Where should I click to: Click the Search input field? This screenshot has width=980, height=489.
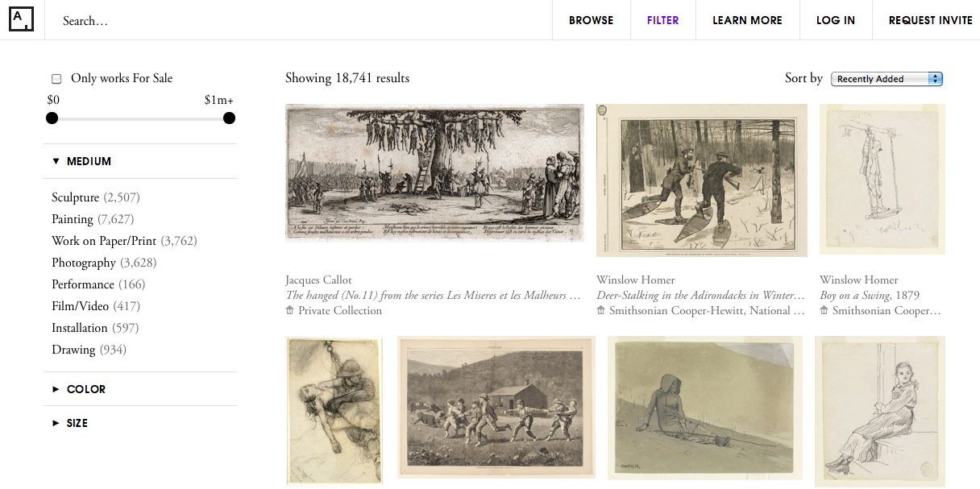(298, 21)
